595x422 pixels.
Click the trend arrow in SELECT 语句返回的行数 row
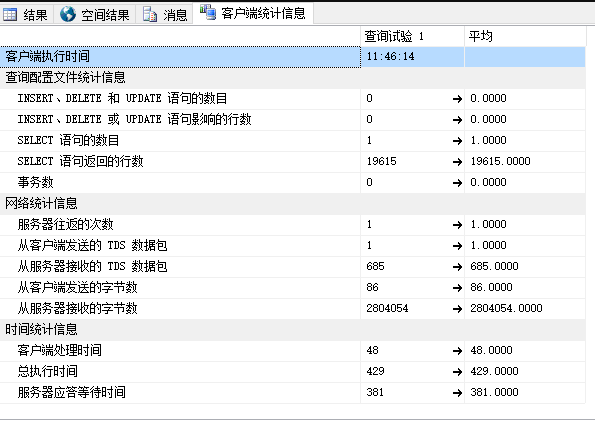457,162
